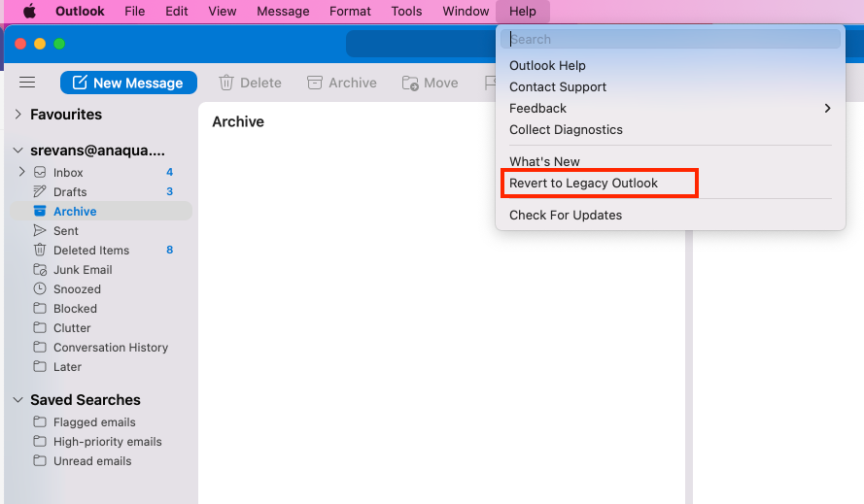Click the Unread emails folder icon

(40, 460)
